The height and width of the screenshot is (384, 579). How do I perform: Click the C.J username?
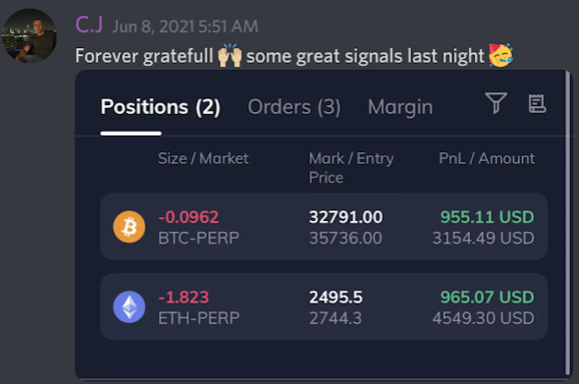point(89,25)
